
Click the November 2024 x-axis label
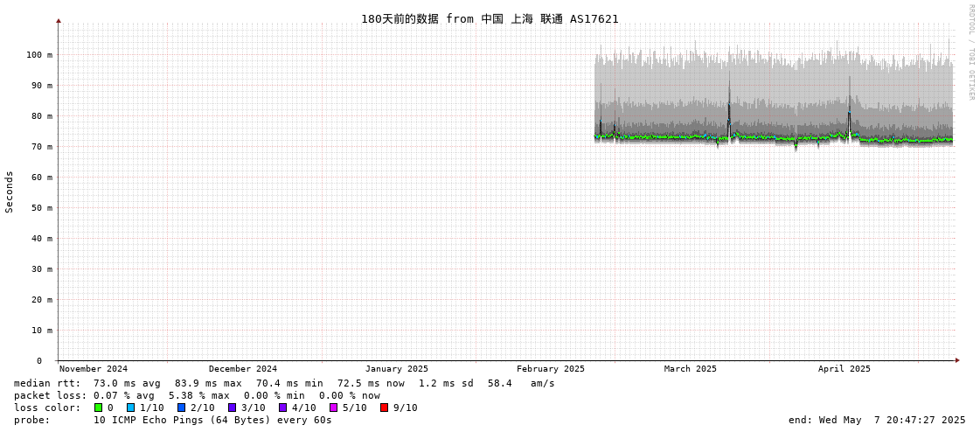click(x=94, y=369)
